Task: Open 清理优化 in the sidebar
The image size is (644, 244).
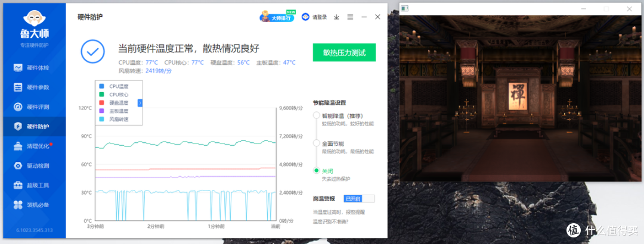Action: coord(33,146)
